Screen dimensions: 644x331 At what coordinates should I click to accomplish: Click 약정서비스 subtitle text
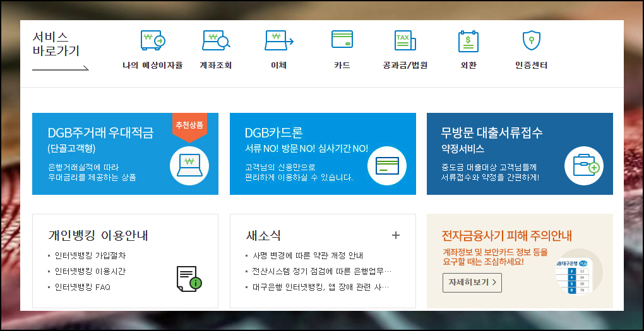tap(462, 149)
